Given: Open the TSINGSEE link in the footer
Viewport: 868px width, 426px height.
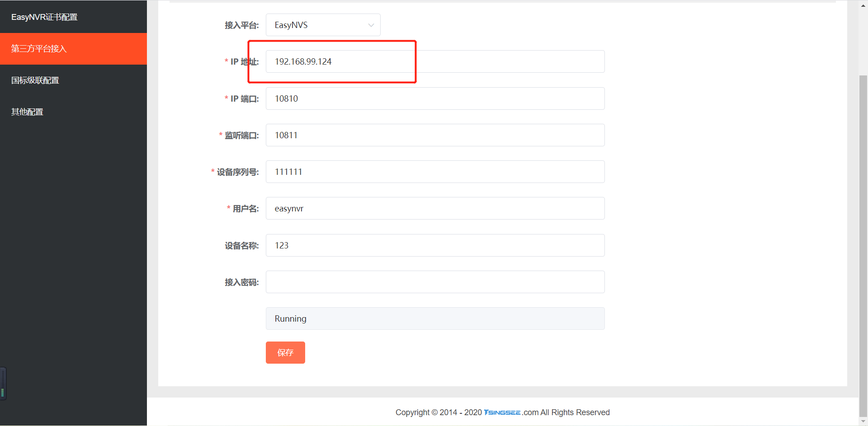Looking at the screenshot, I should [502, 412].
